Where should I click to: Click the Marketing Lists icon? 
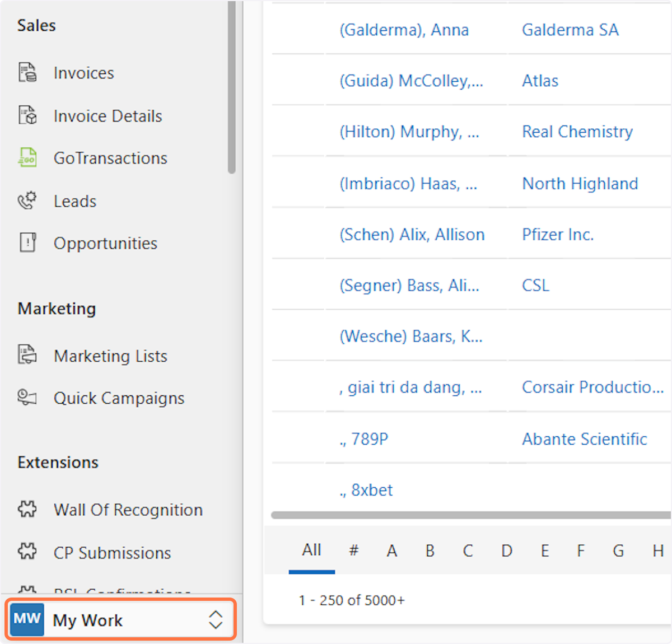point(27,355)
